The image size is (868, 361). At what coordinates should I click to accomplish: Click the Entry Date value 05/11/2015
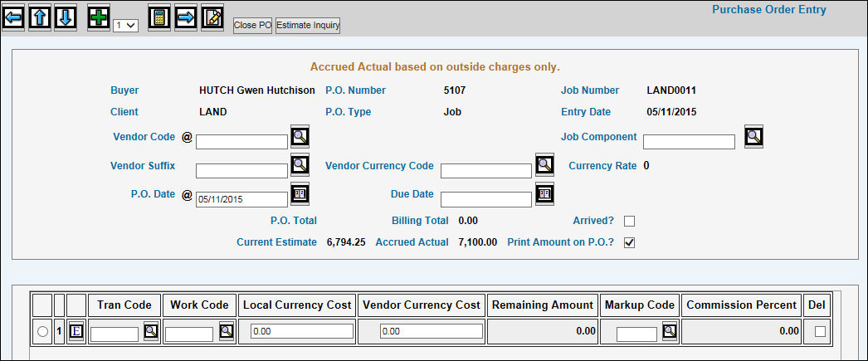click(x=671, y=112)
